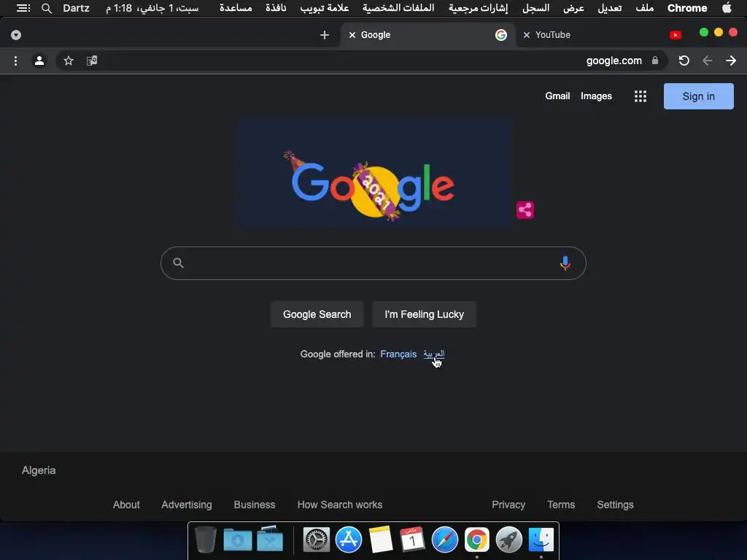Screen dimensions: 747x560
Task: Open the إشارات مرجعية (Bookmarks) menu
Action: (x=479, y=8)
